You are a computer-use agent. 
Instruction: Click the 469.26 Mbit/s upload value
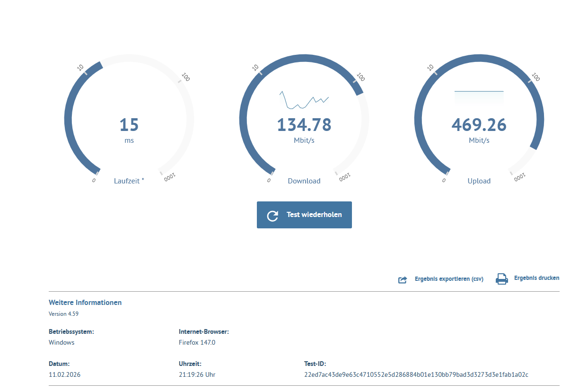[479, 125]
